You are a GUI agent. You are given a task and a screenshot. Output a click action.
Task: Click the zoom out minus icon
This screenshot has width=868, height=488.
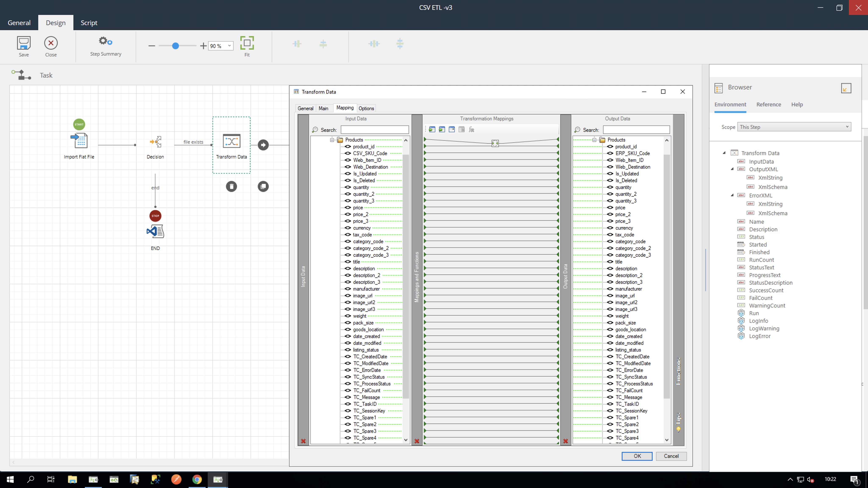pyautogui.click(x=152, y=46)
